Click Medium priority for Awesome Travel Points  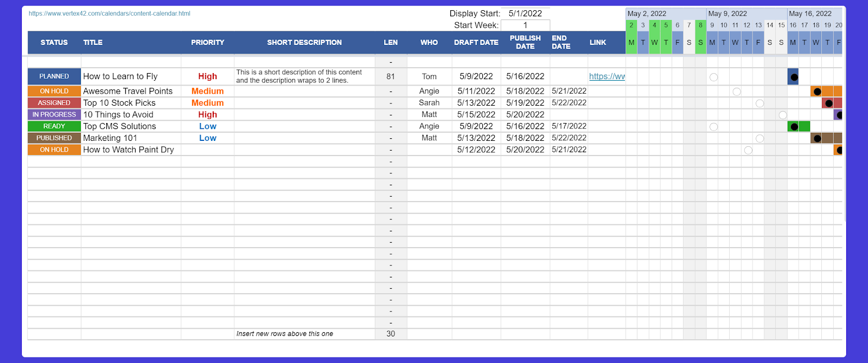(x=207, y=91)
